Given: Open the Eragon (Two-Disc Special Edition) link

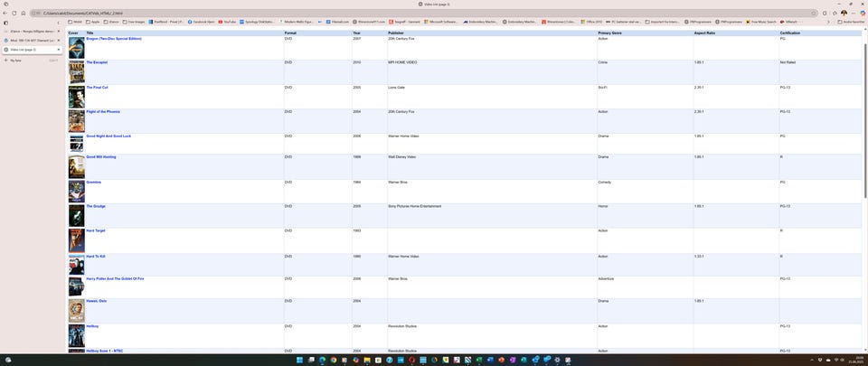Looking at the screenshot, I should point(114,39).
